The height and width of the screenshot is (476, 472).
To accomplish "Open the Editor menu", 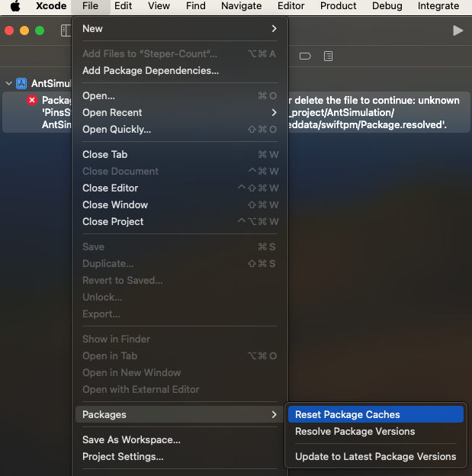I will click(291, 6).
